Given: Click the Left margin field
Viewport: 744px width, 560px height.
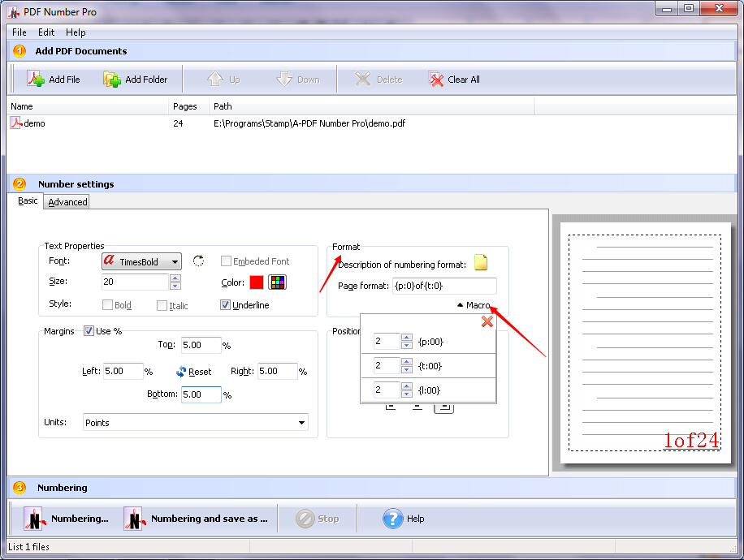Looking at the screenshot, I should pyautogui.click(x=123, y=371).
